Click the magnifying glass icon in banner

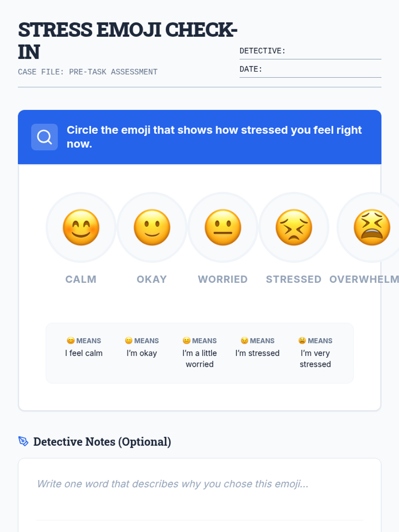coord(45,137)
